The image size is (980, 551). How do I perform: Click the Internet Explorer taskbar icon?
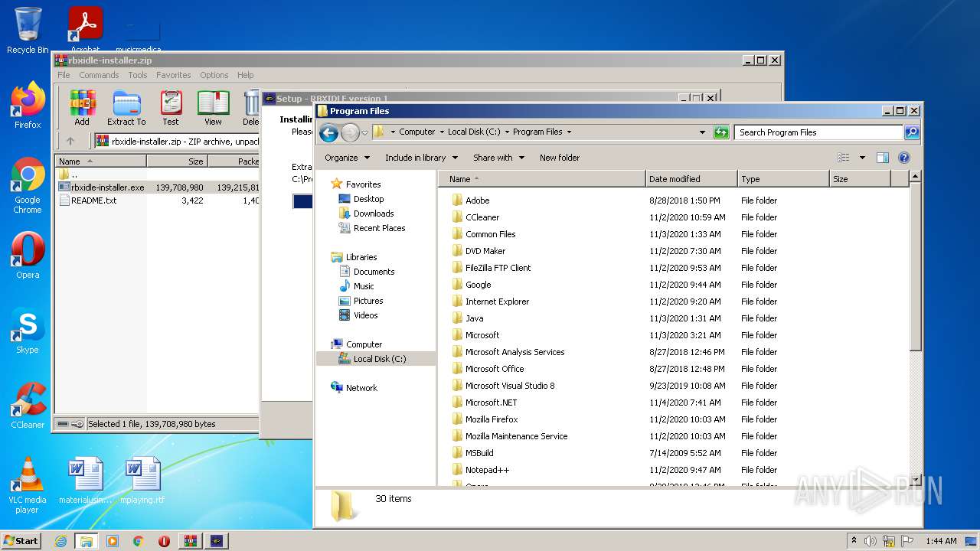[x=60, y=541]
